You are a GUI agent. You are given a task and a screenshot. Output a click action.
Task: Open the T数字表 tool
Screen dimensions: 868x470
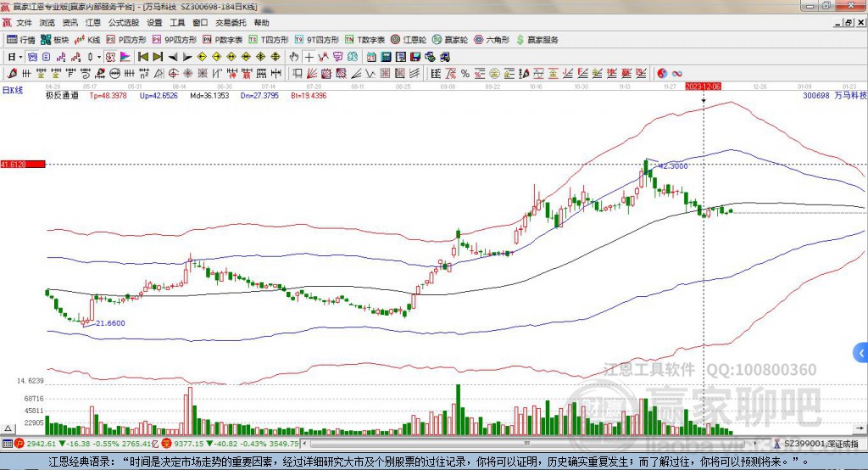364,40
